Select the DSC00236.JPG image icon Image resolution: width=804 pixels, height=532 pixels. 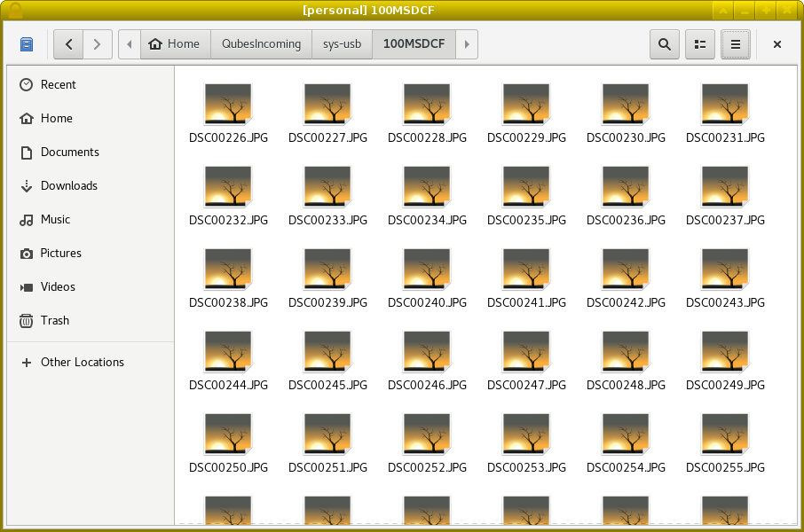tap(626, 186)
